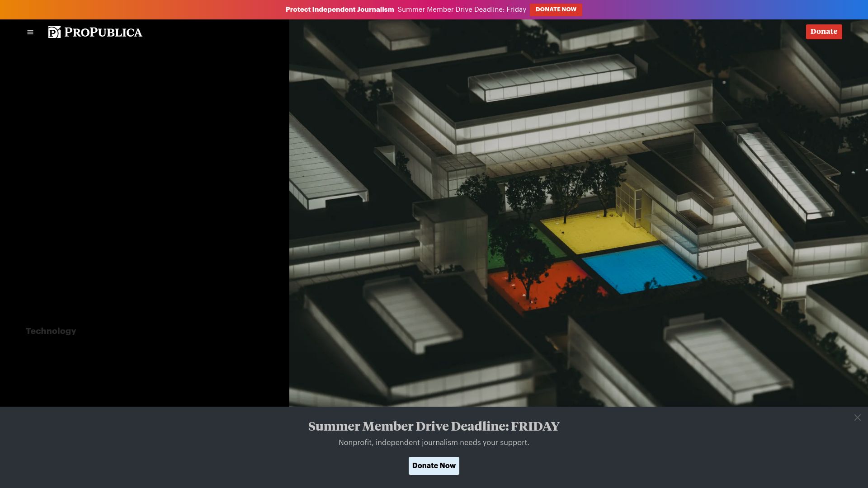868x488 pixels.
Task: Click the ProPublica logo
Action: [95, 32]
